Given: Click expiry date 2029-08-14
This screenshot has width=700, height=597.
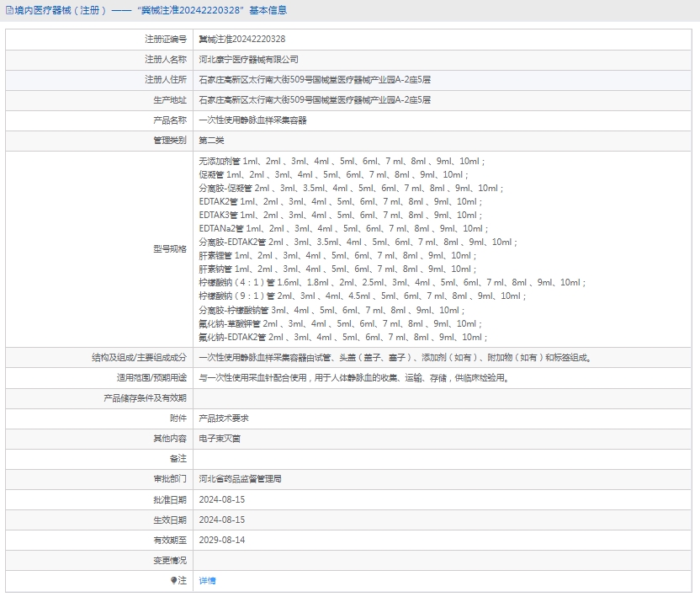Looking at the screenshot, I should coord(221,540).
